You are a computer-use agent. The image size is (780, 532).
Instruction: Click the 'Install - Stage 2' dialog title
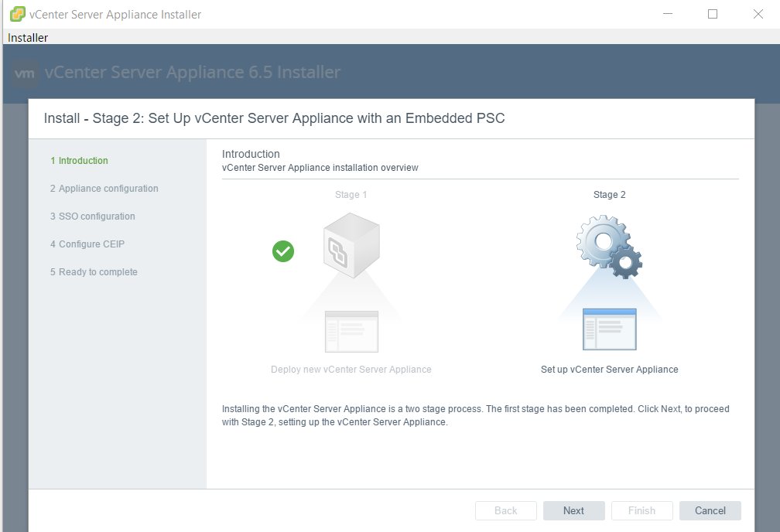[274, 118]
